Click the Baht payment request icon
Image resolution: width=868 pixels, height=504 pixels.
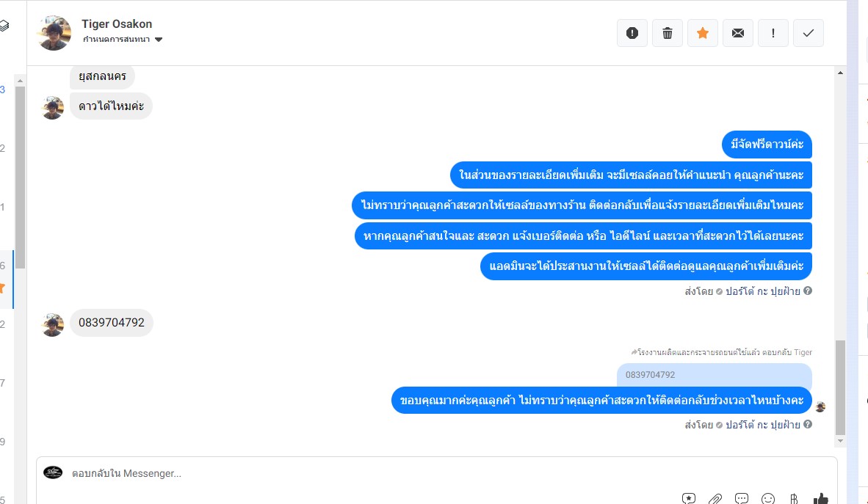(794, 498)
